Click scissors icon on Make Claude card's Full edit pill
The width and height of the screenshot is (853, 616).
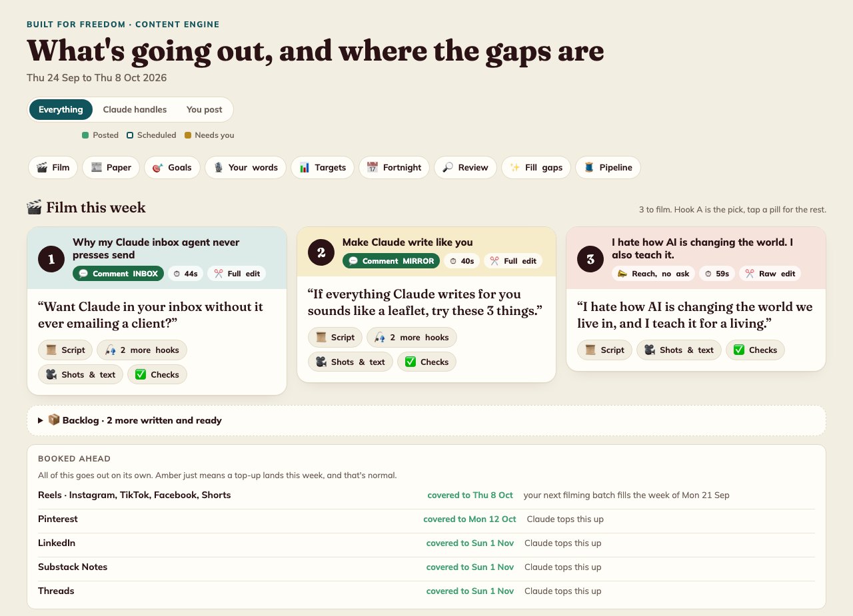494,261
